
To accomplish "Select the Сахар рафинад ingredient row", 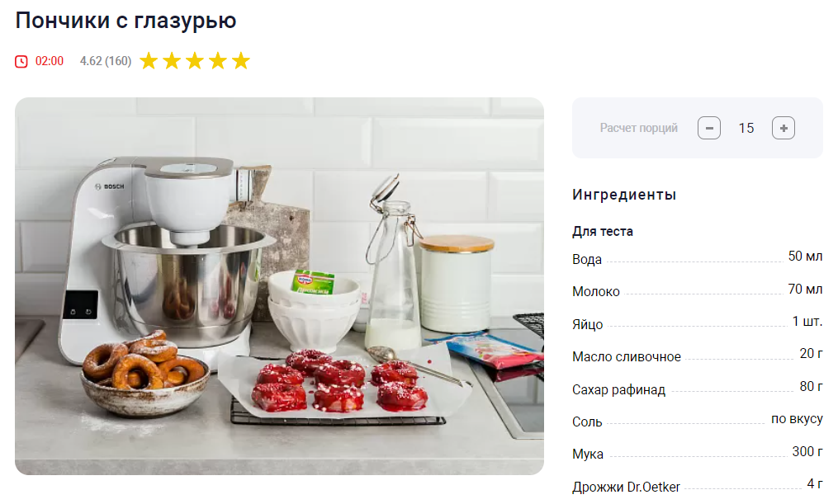I will (x=698, y=389).
